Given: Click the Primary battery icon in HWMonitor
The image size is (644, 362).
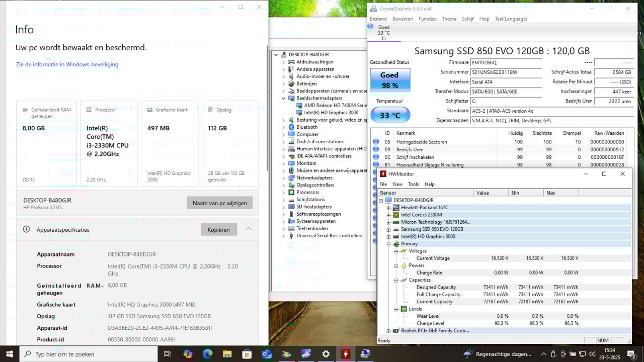Looking at the screenshot, I should [396, 244].
